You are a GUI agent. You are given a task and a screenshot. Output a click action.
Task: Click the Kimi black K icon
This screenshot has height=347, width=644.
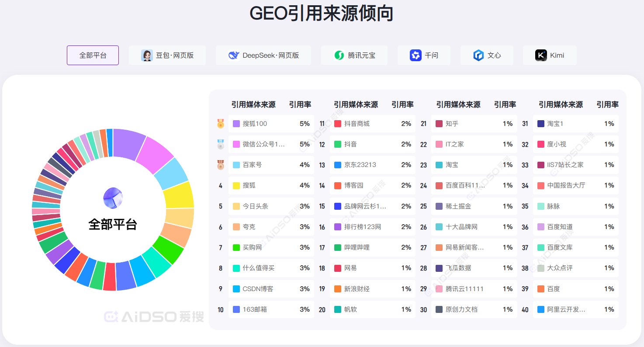[541, 56]
